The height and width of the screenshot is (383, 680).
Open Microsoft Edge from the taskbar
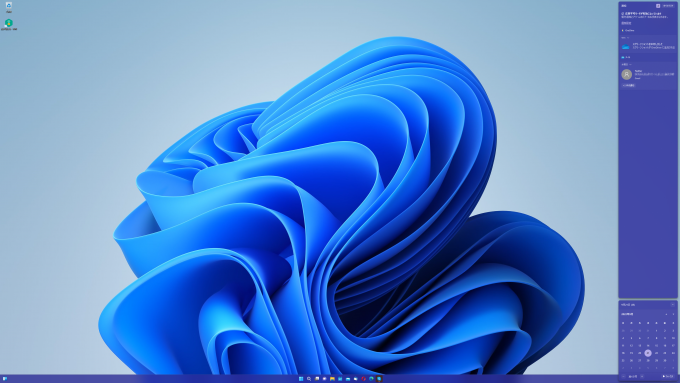pyautogui.click(x=371, y=379)
